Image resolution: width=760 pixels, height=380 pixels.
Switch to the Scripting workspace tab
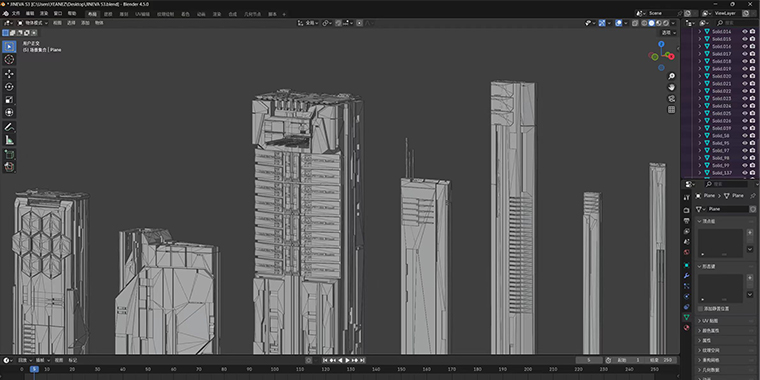[x=272, y=14]
